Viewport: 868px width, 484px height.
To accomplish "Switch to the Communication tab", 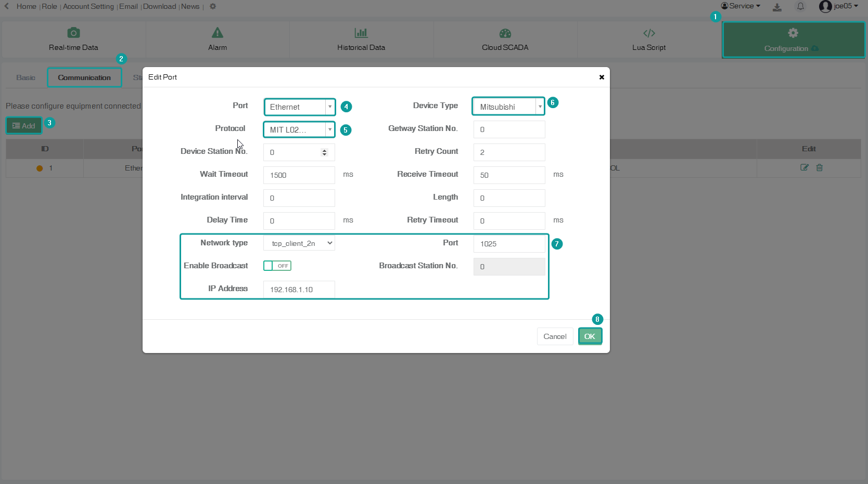I will coord(84,77).
